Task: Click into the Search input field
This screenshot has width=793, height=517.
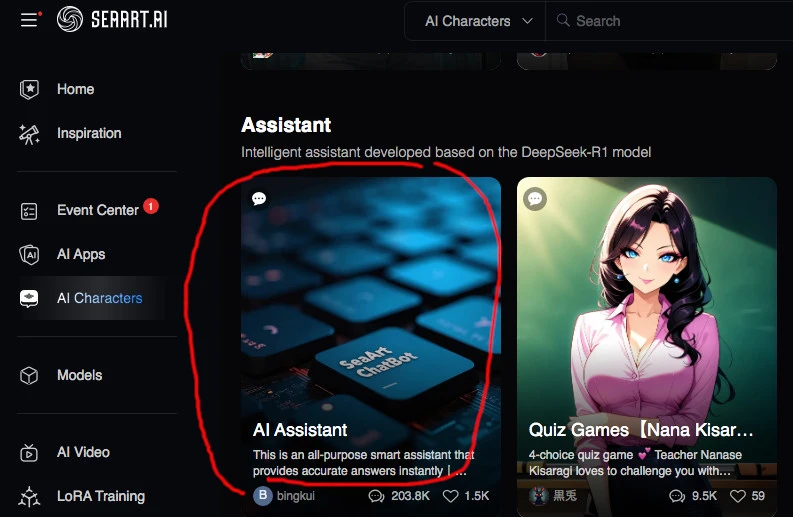Action: 673,21
